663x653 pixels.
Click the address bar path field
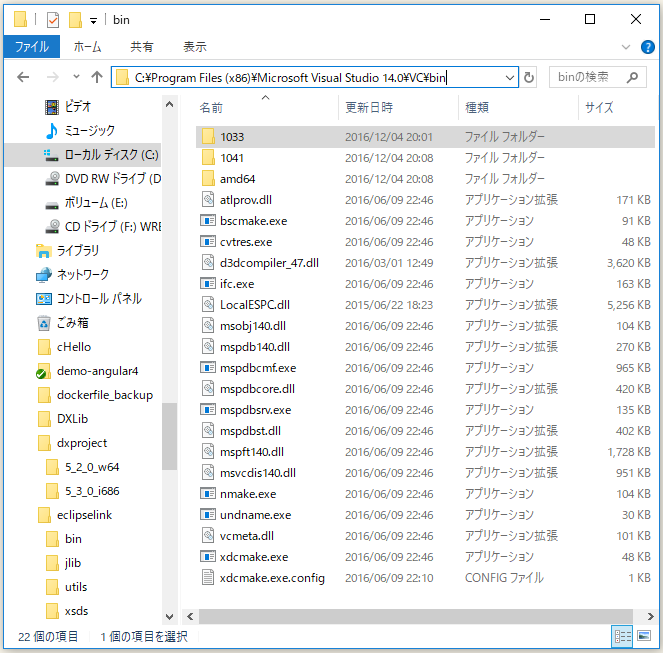tap(315, 77)
